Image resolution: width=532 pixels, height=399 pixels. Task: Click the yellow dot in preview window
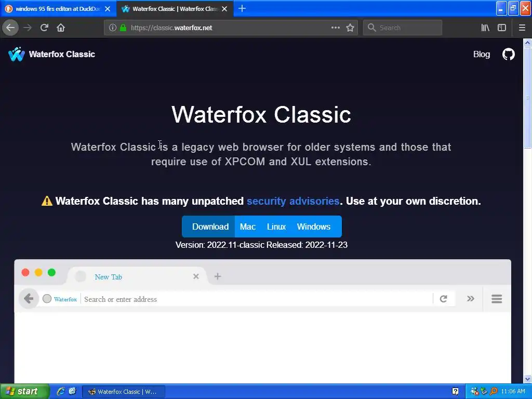point(38,272)
